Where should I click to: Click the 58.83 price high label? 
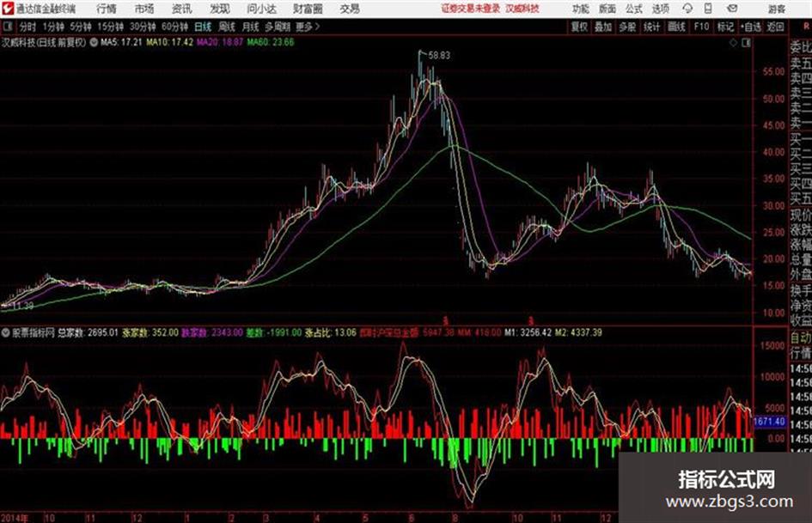pyautogui.click(x=439, y=55)
